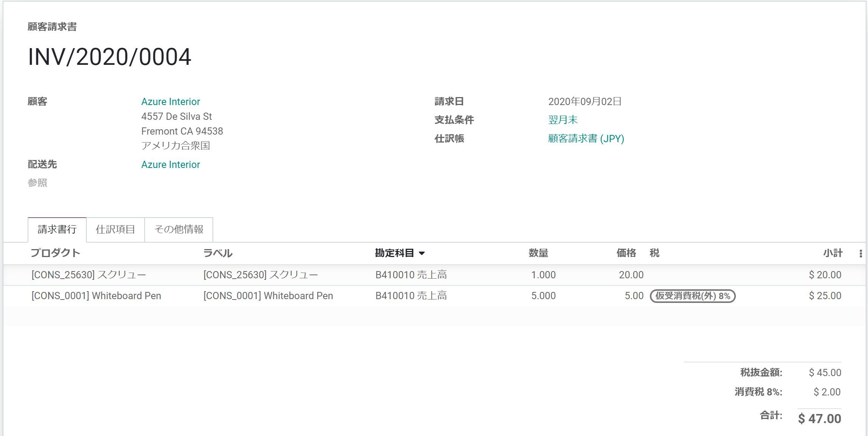Screen dimensions: 868x436
Task: Switch to the 請求書行 tab
Action: [57, 229]
